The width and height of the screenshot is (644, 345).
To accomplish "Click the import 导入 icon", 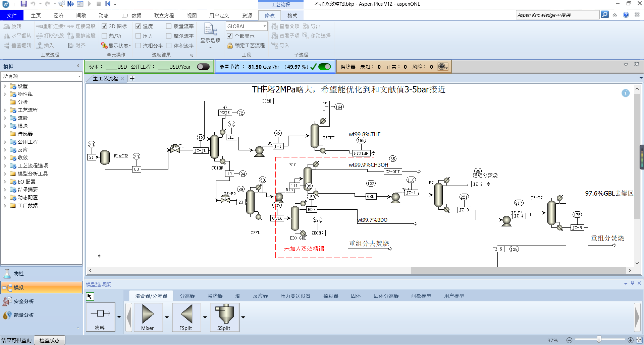I will point(275,45).
